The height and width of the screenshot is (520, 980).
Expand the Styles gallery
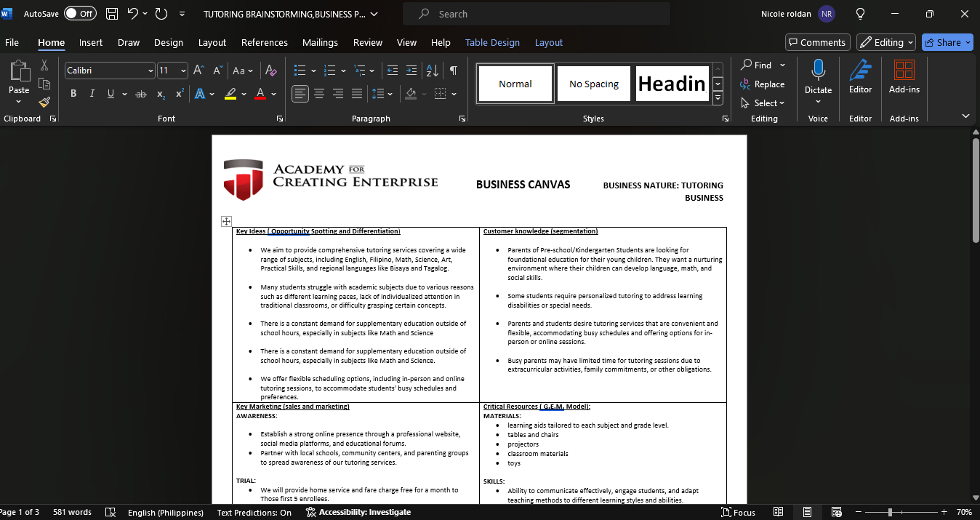(x=718, y=98)
